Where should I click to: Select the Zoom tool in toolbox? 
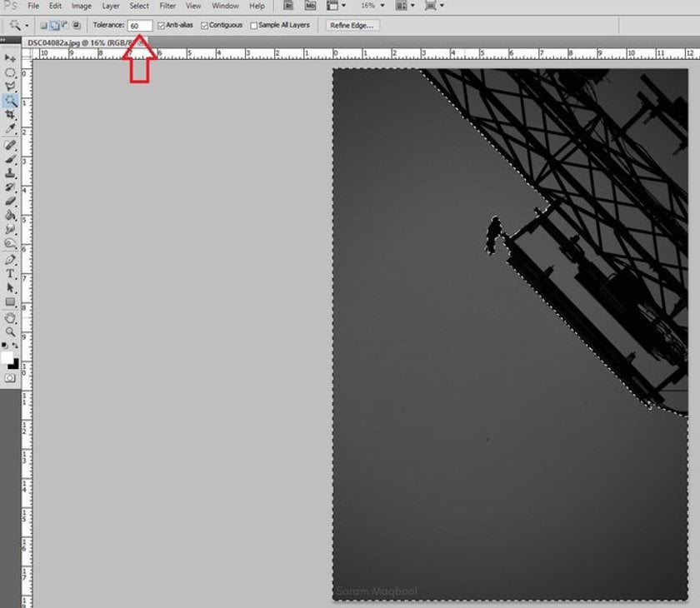[10, 331]
